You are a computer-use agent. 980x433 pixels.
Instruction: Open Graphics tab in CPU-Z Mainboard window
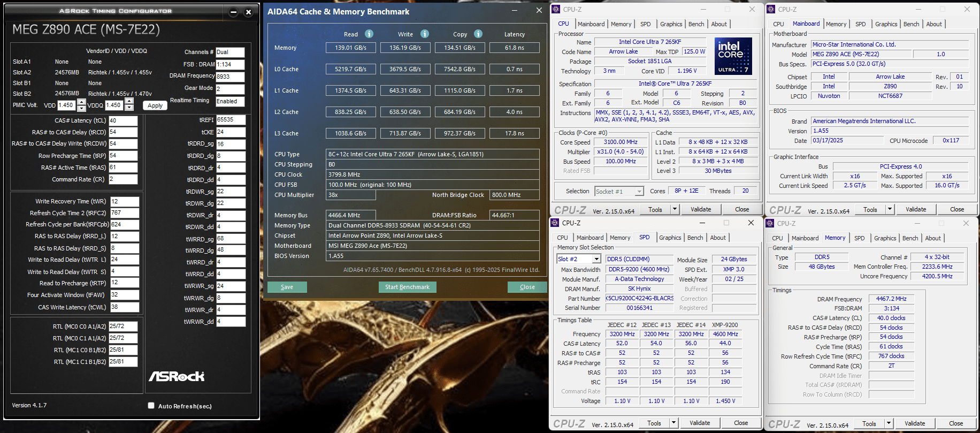(x=886, y=24)
